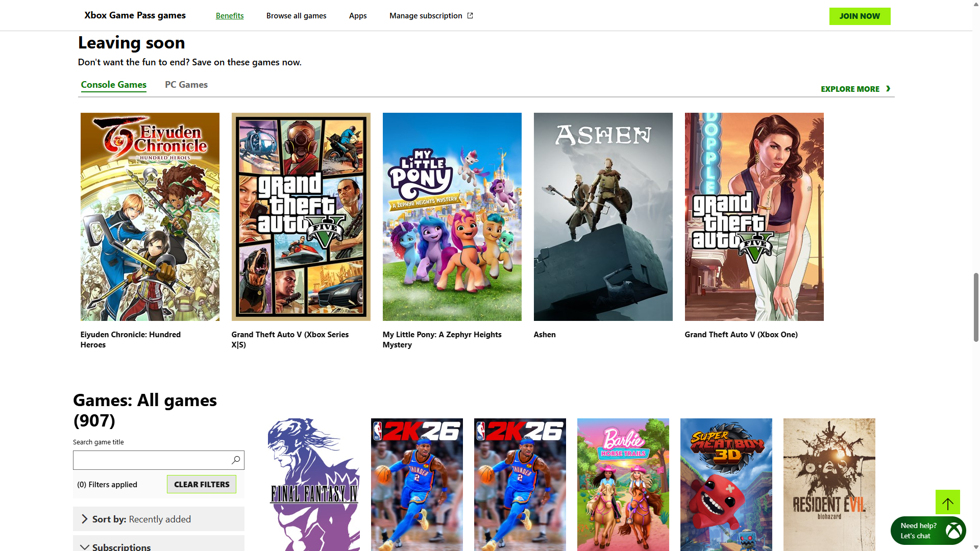Go to the Apps navigation link
This screenshot has width=980, height=551.
pyautogui.click(x=358, y=16)
